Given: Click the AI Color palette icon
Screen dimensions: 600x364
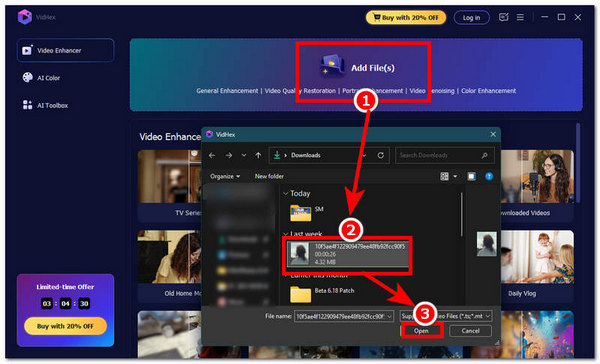Looking at the screenshot, I should coord(28,77).
